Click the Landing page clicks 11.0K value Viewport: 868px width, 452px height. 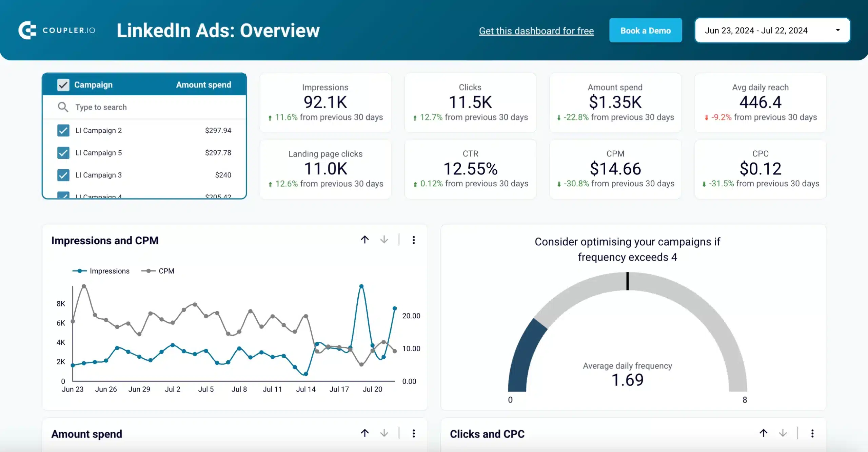325,169
